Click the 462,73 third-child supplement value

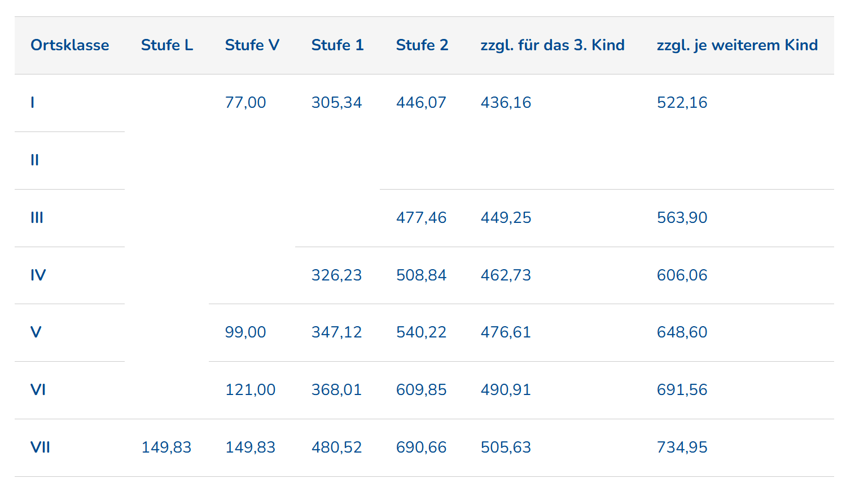[506, 275]
